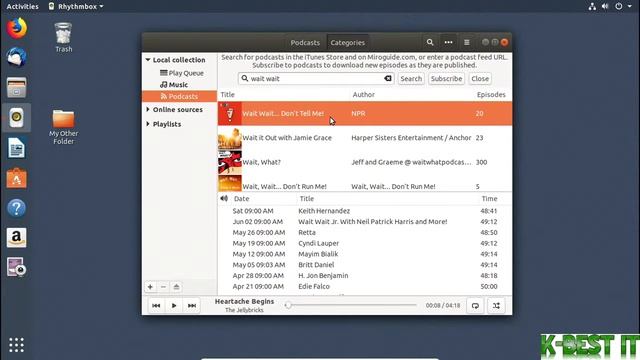
Task: Select Podcasts in the sidebar
Action: pyautogui.click(x=179, y=96)
